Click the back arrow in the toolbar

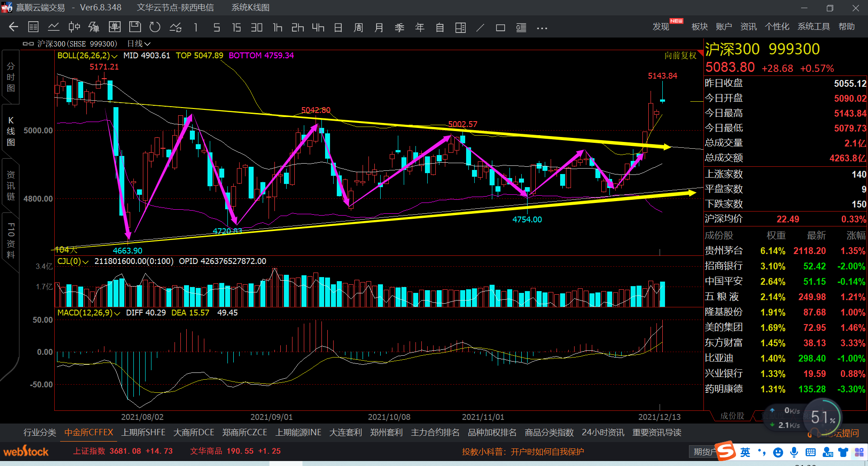coord(14,27)
